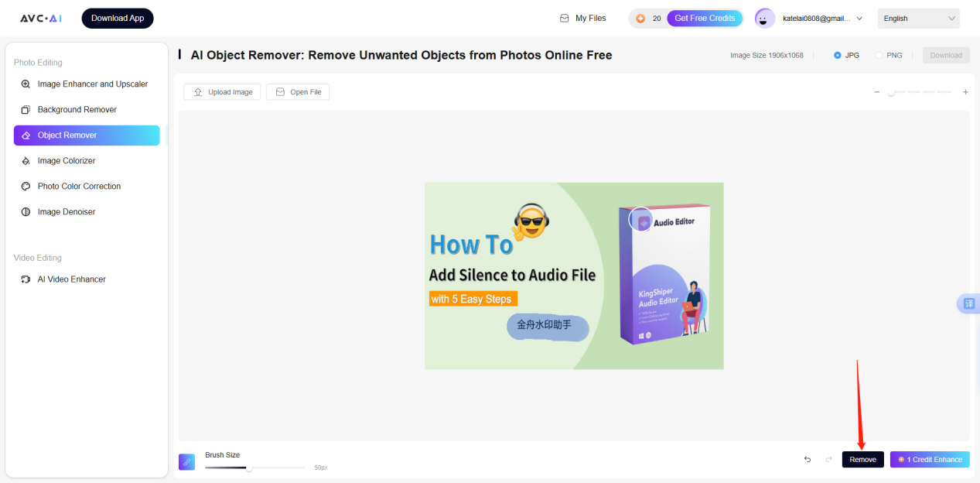The width and height of the screenshot is (980, 483).
Task: Click the Image Size 1906x1068 text
Action: click(767, 56)
